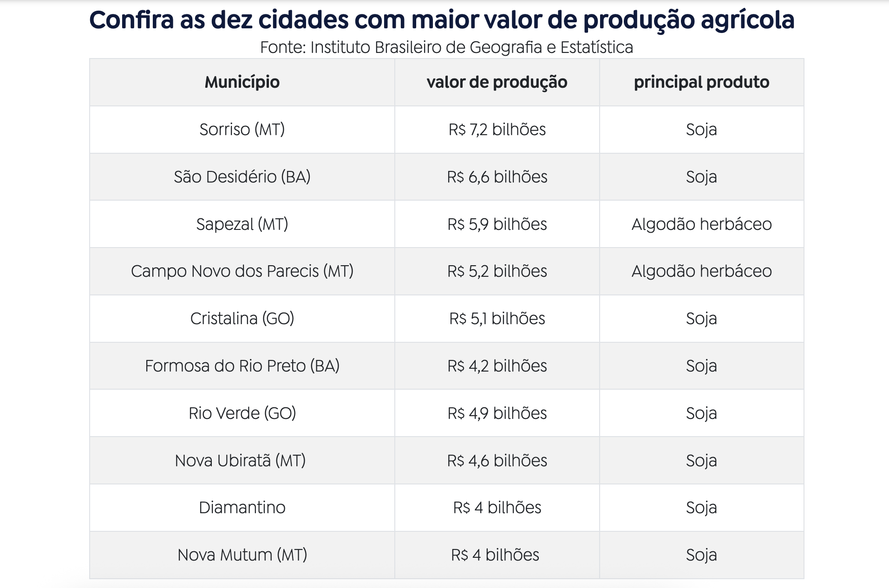Viewport: 889px width, 588px height.
Task: Click the Nova Mutum (MT) cell
Action: click(x=242, y=555)
